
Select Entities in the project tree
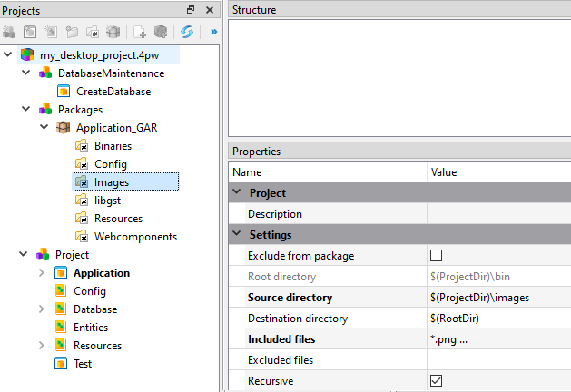[91, 328]
